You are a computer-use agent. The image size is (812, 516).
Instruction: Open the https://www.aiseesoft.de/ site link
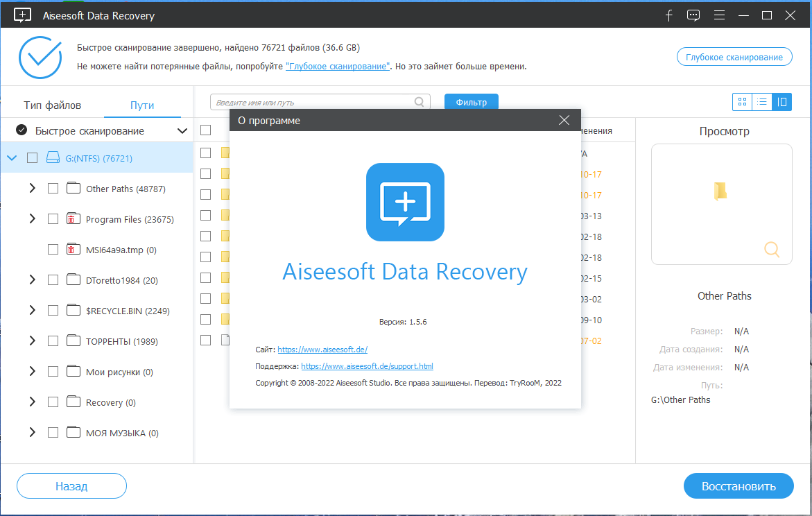point(322,350)
